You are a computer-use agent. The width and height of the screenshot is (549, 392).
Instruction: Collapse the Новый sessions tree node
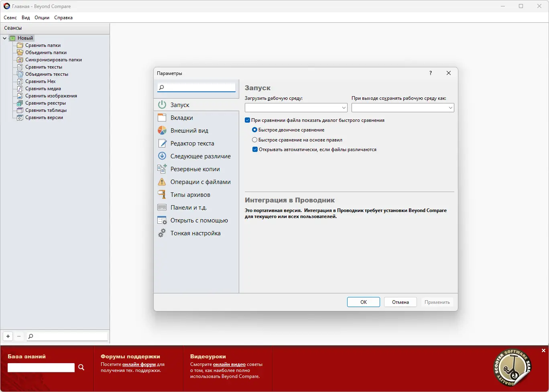coord(5,38)
